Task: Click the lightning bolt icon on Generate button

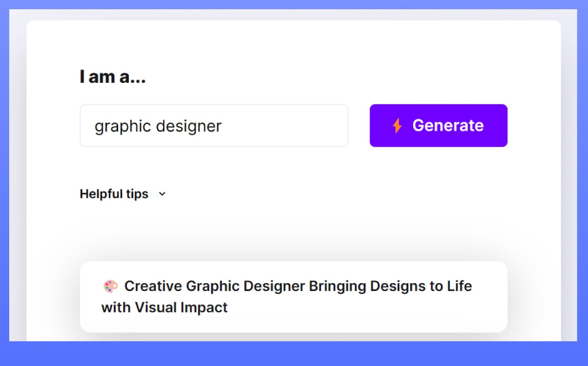Action: (x=397, y=125)
